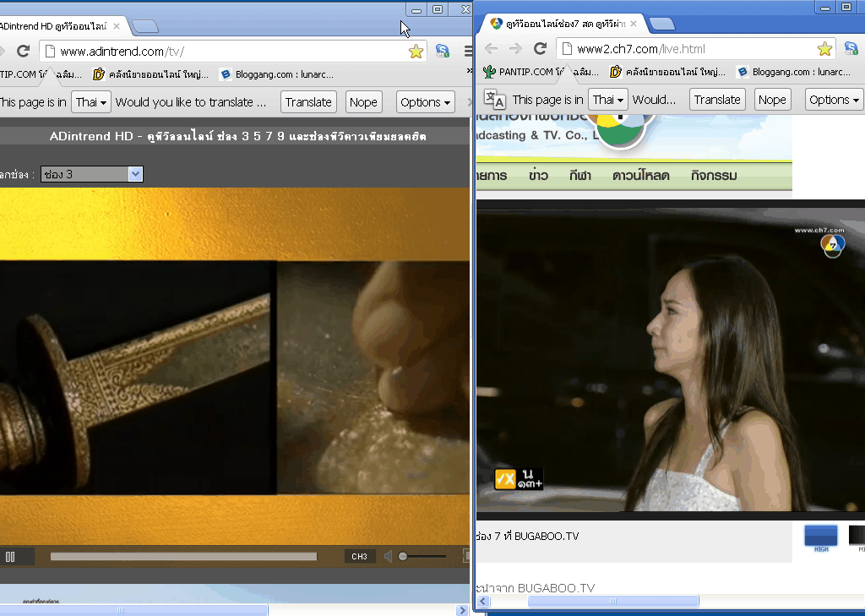Select the ADintrend HD tab
The height and width of the screenshot is (616, 865).
(61, 26)
